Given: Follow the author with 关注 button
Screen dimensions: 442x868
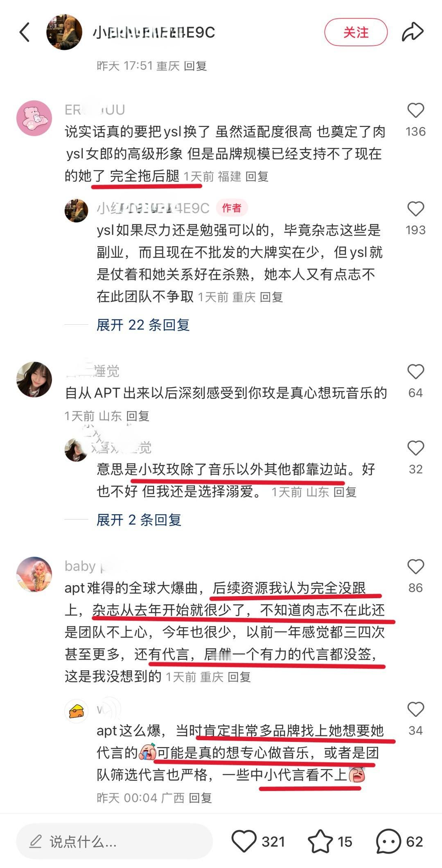Looking at the screenshot, I should tap(356, 32).
